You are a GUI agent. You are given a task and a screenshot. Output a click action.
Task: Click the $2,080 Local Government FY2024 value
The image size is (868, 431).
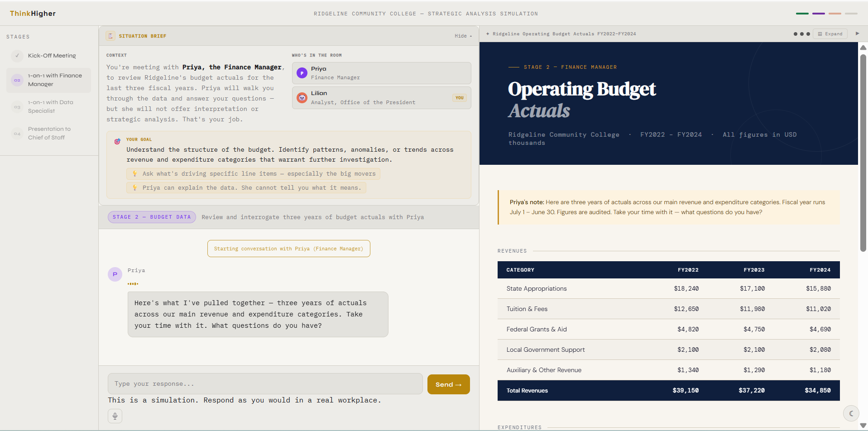pos(820,350)
